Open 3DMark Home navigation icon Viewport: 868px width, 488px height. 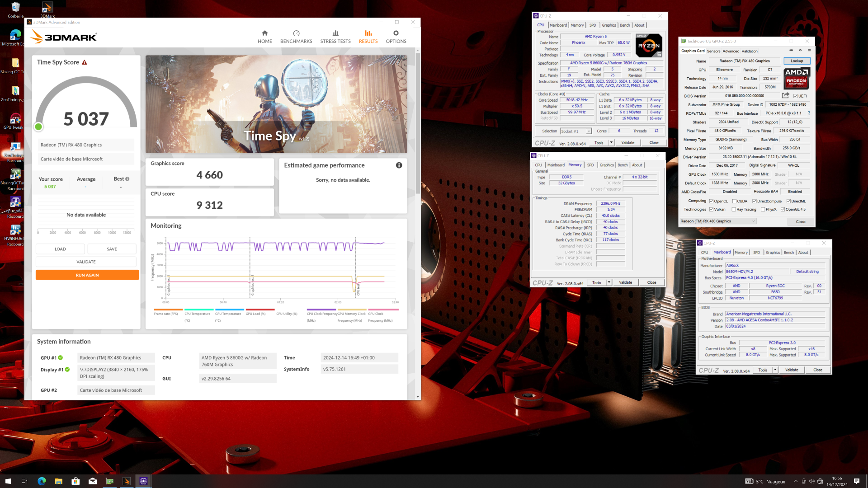(x=265, y=33)
